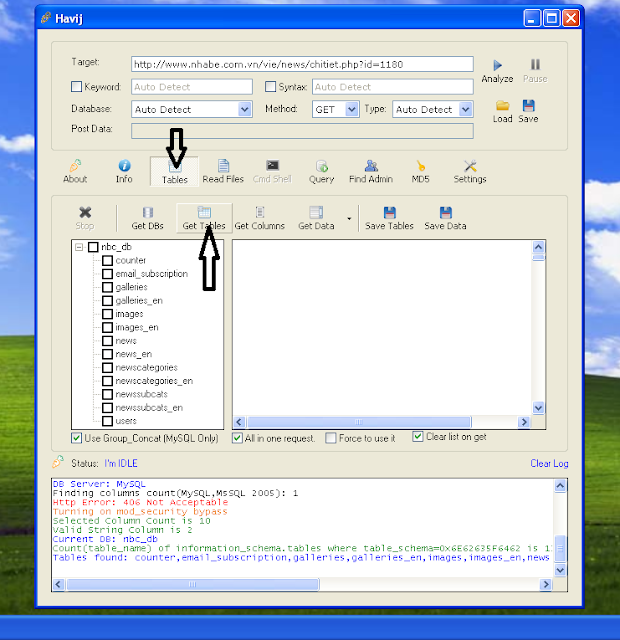Click the Save floppy icon near Load
The height and width of the screenshot is (640, 620).
529,106
